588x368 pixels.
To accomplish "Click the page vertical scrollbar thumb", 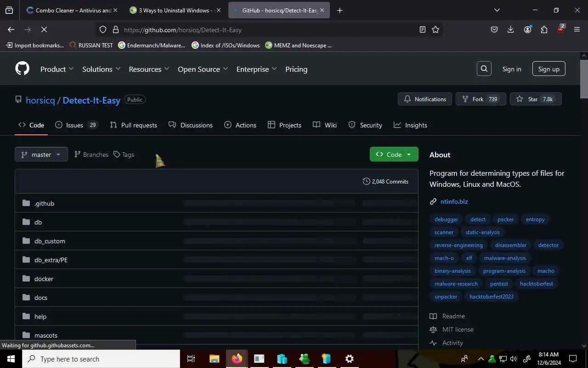I will (x=584, y=78).
